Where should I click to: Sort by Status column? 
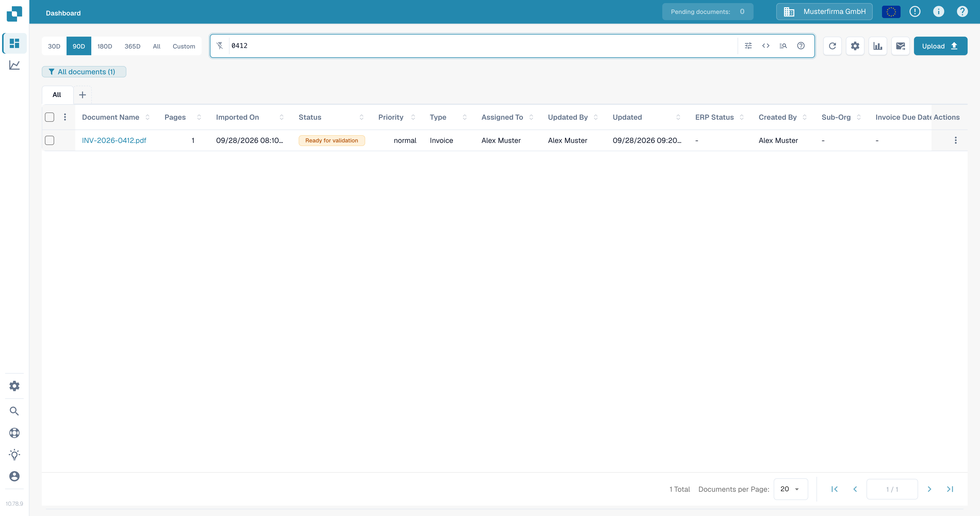pyautogui.click(x=361, y=117)
